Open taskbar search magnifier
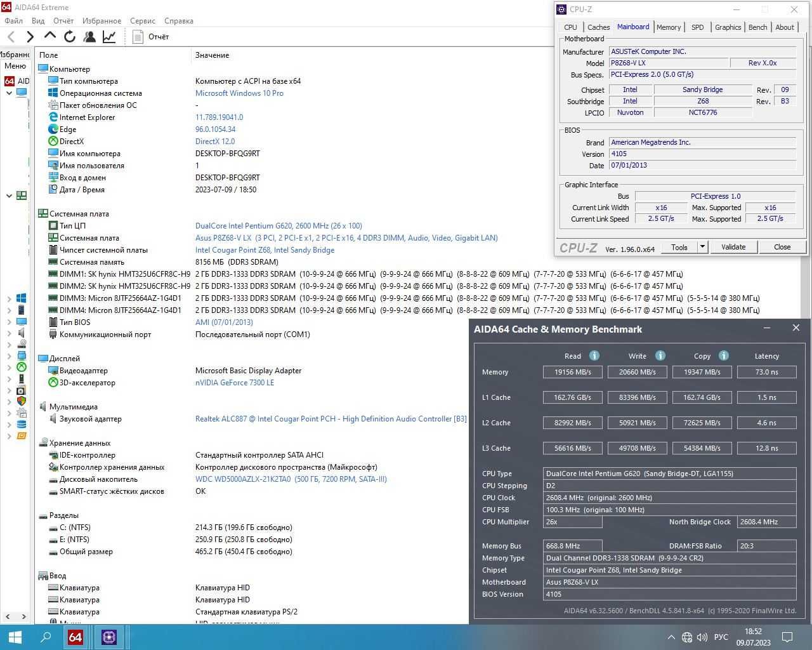 point(46,637)
